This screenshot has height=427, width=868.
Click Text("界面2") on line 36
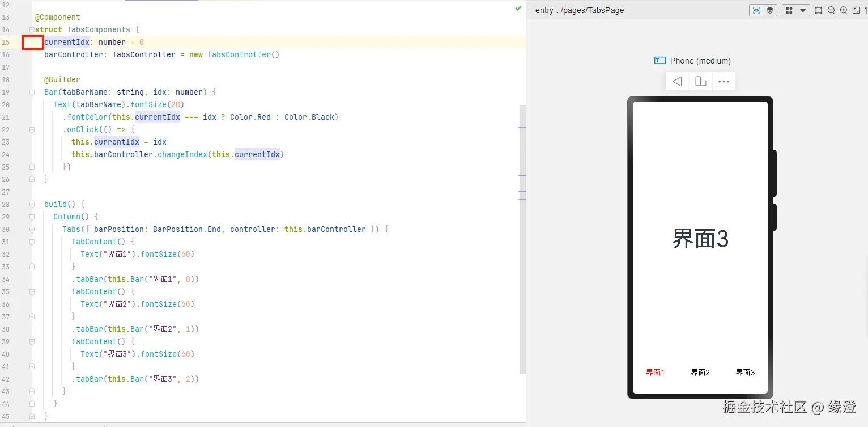(x=108, y=304)
